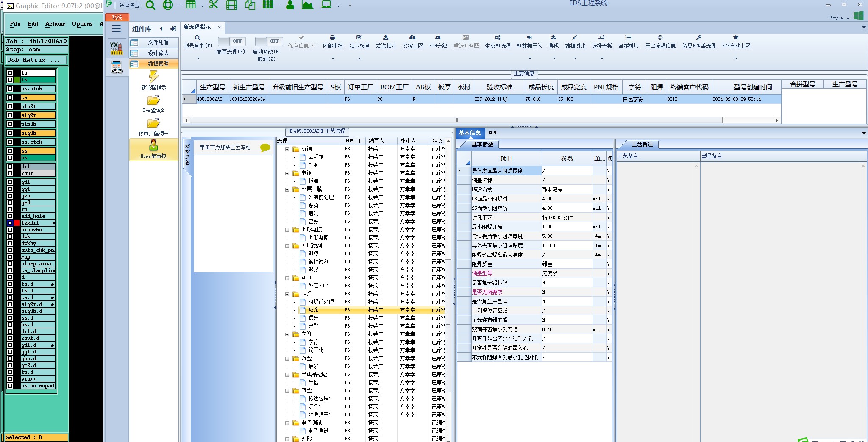This screenshot has width=868, height=442.
Task: Toggle checkbox for layer sig2t
Action: tap(10, 115)
